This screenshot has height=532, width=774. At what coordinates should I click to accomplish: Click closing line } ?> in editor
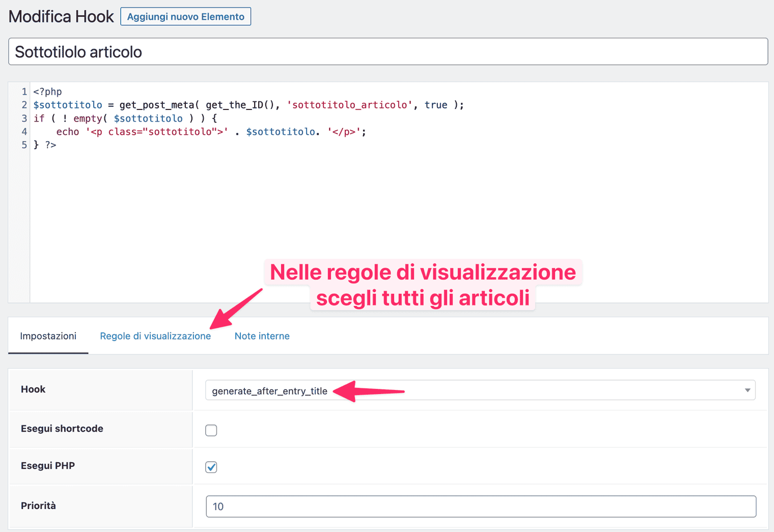(x=45, y=145)
